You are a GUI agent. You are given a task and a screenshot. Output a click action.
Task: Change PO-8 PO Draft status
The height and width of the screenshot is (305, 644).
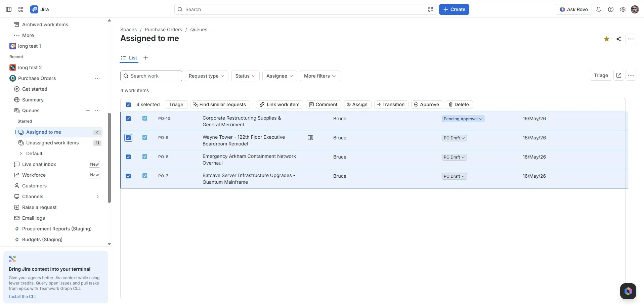coord(454,157)
